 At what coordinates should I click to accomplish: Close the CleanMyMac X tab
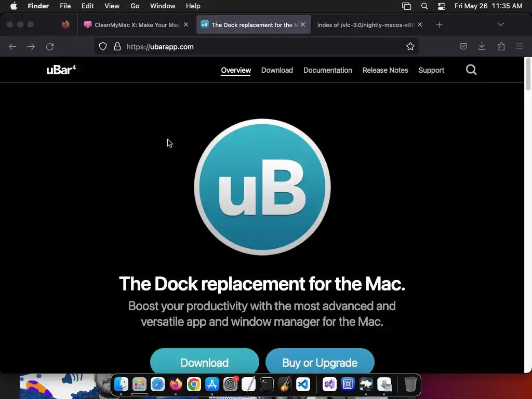(186, 24)
